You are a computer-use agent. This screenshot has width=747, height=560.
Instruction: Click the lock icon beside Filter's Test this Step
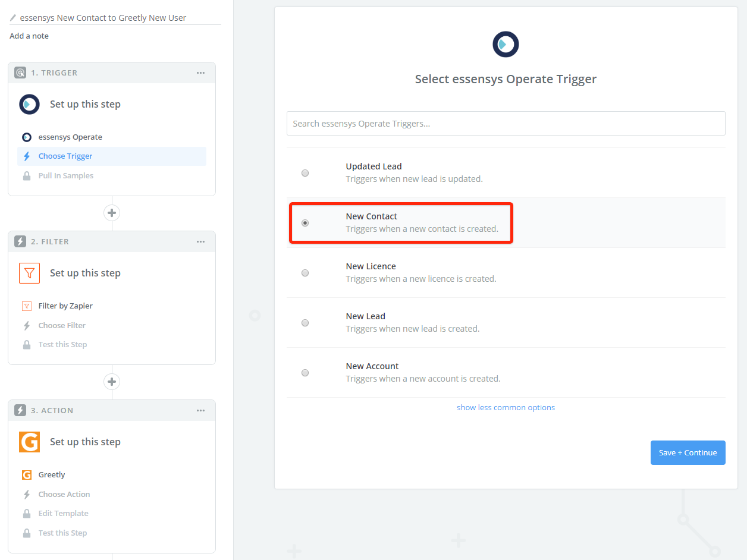26,345
